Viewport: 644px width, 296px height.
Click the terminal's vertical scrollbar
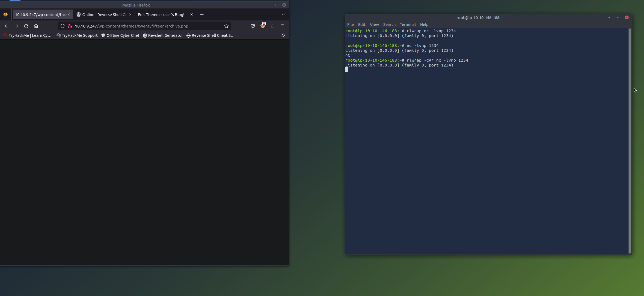(630, 136)
